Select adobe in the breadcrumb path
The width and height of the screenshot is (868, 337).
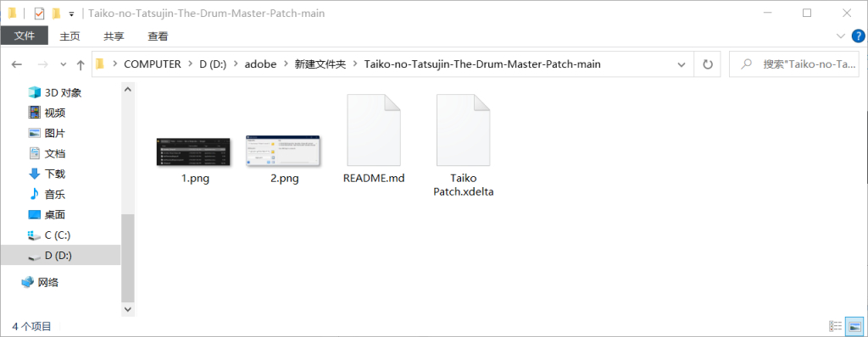260,64
